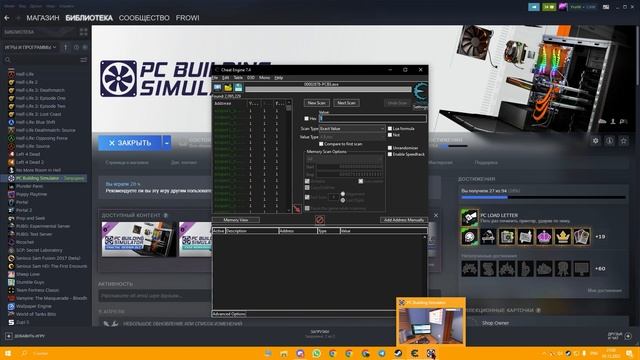The width and height of the screenshot is (640, 360).
Task: Click the purple crown achievement icon
Action: tap(544, 237)
